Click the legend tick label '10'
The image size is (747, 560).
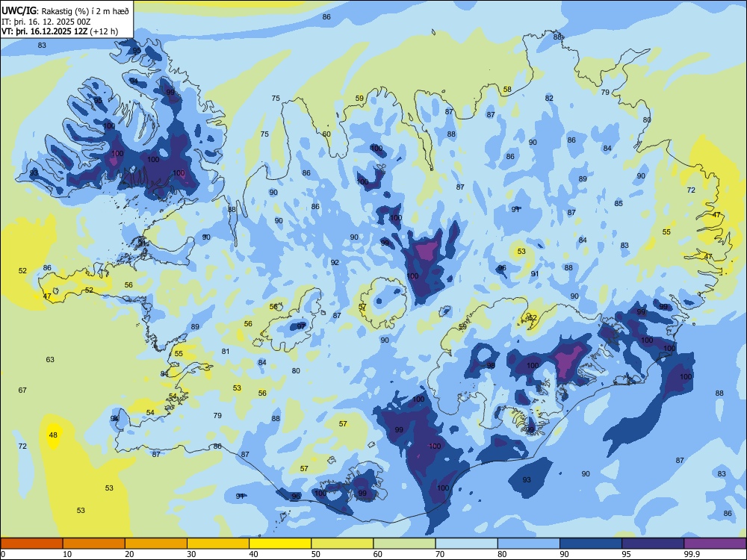pos(67,554)
